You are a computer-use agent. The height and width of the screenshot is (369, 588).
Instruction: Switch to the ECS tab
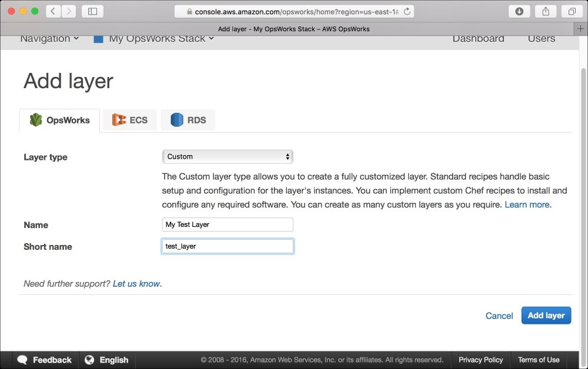(x=130, y=120)
